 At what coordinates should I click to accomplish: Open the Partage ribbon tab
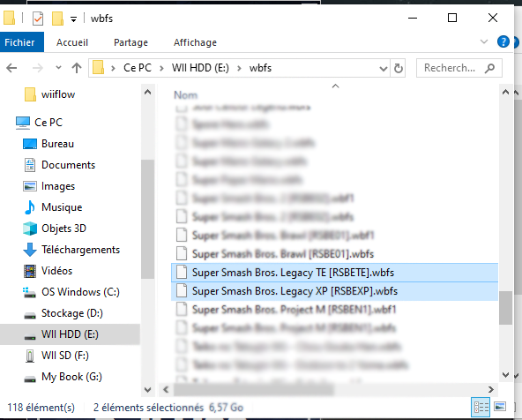coord(130,42)
